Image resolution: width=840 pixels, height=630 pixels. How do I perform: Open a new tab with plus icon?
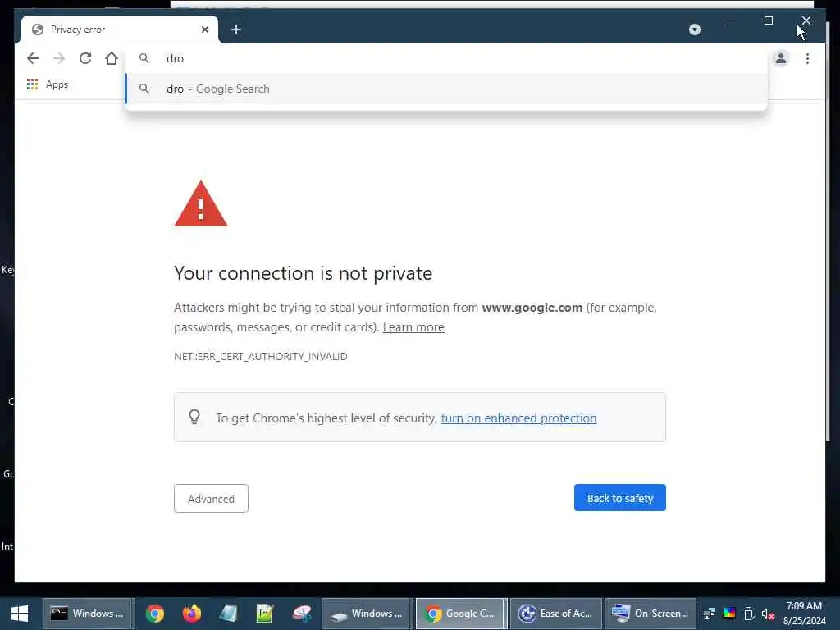click(x=236, y=30)
